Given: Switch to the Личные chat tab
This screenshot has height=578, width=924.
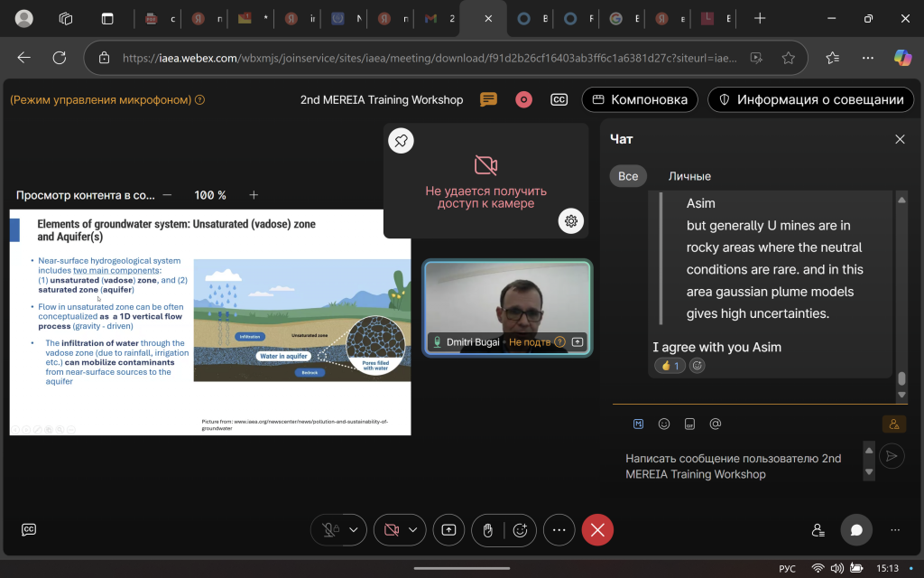Looking at the screenshot, I should click(x=689, y=176).
